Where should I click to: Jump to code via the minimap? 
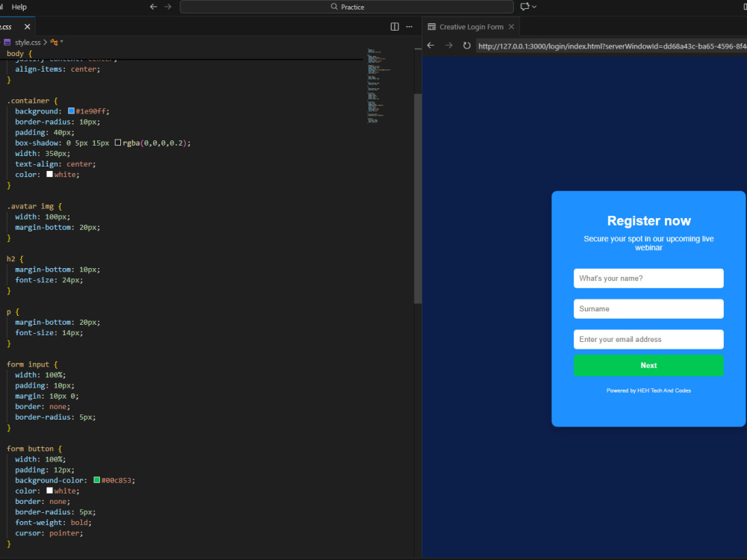coord(379,86)
